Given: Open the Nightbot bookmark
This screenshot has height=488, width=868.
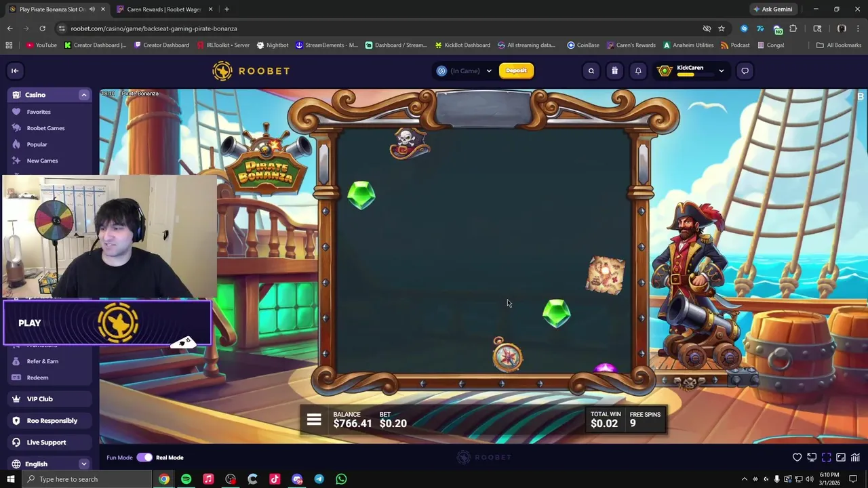Looking at the screenshot, I should point(273,45).
